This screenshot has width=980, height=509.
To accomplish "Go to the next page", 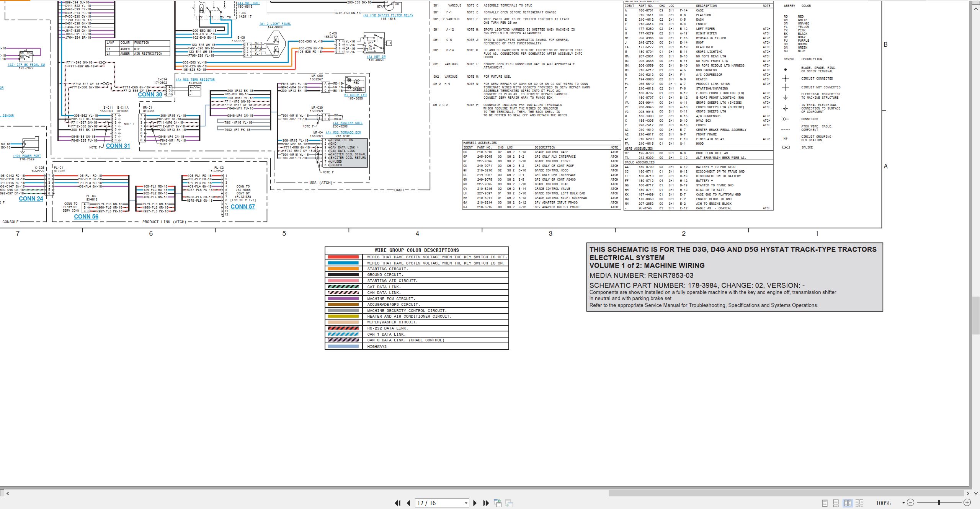I will [x=475, y=503].
